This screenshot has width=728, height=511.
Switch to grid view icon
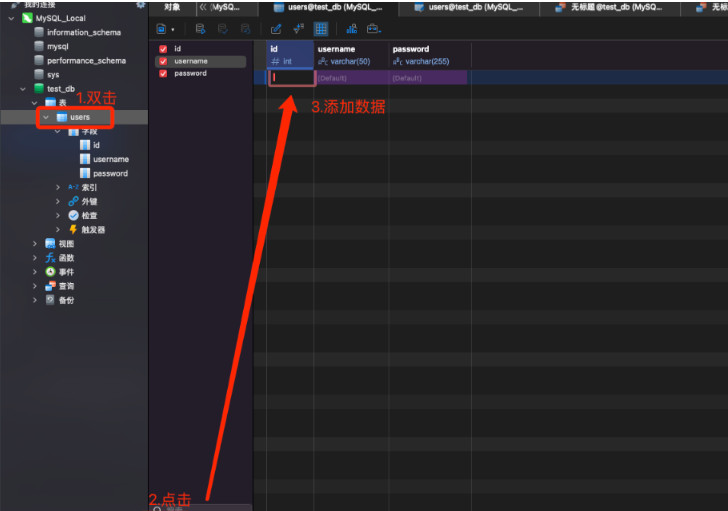coord(321,29)
